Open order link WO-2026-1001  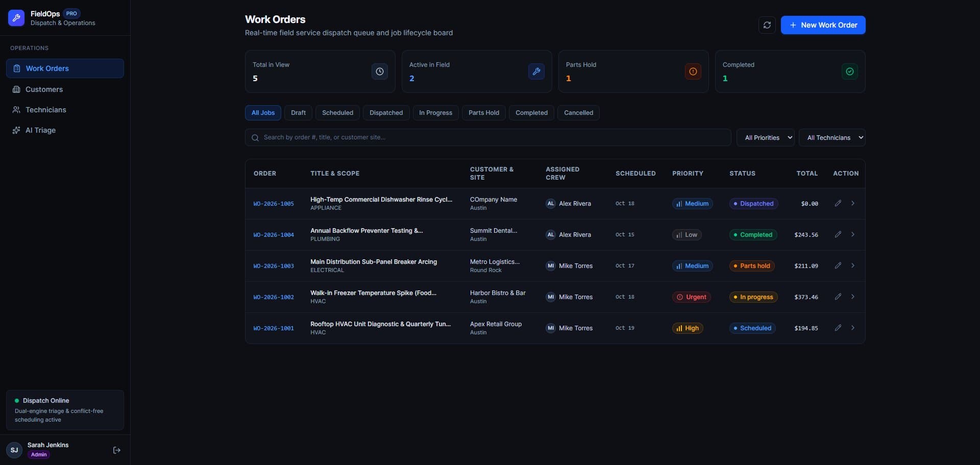point(274,328)
